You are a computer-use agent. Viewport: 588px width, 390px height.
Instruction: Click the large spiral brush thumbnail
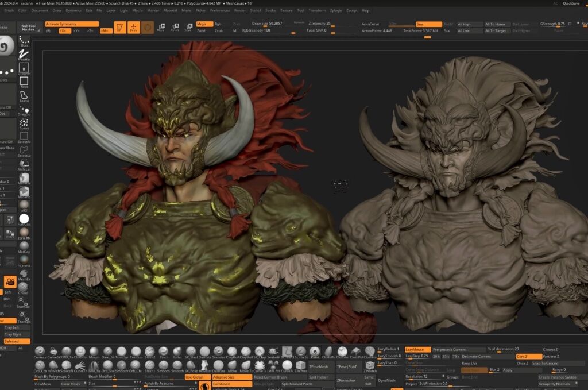[6, 46]
